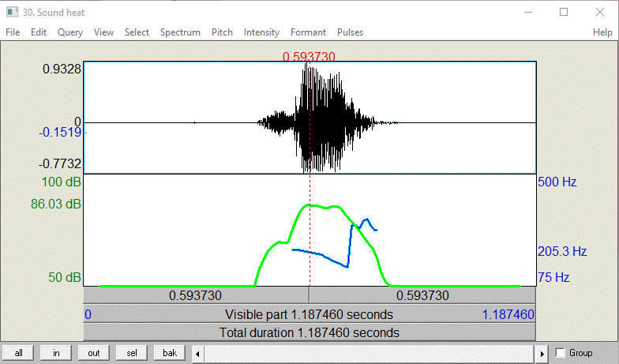Click the scrollbar right arrow
The height and width of the screenshot is (364, 619).
click(x=542, y=354)
